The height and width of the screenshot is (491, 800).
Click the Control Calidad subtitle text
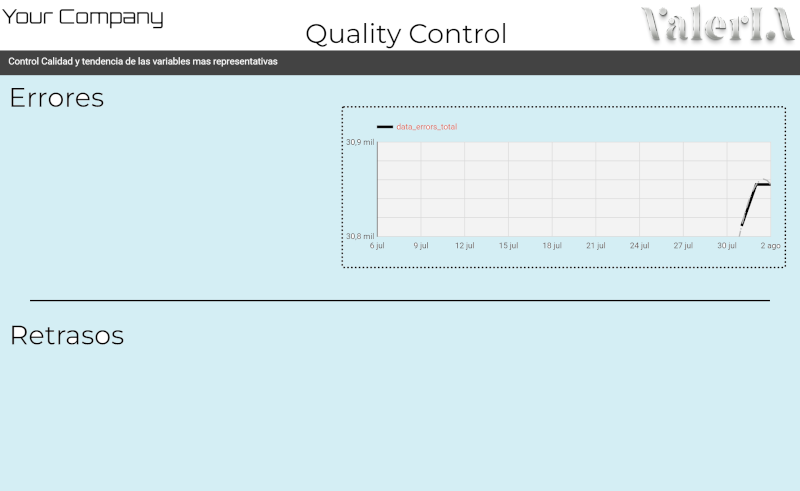click(143, 62)
